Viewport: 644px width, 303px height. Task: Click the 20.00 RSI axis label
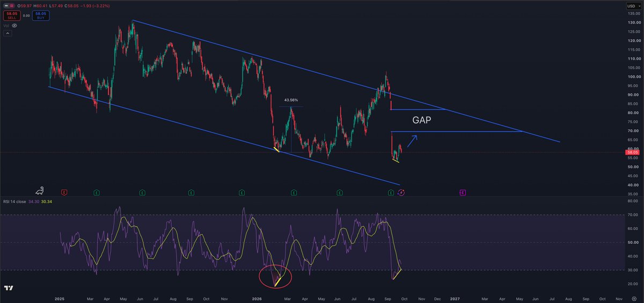pyautogui.click(x=634, y=284)
